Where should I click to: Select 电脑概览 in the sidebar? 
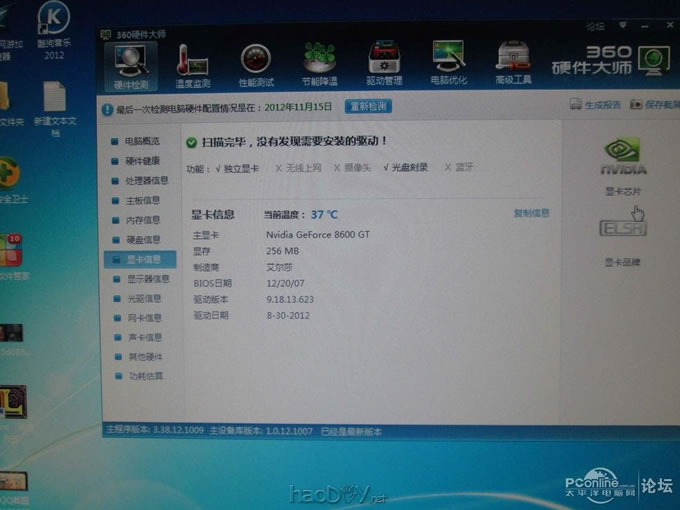pos(141,141)
